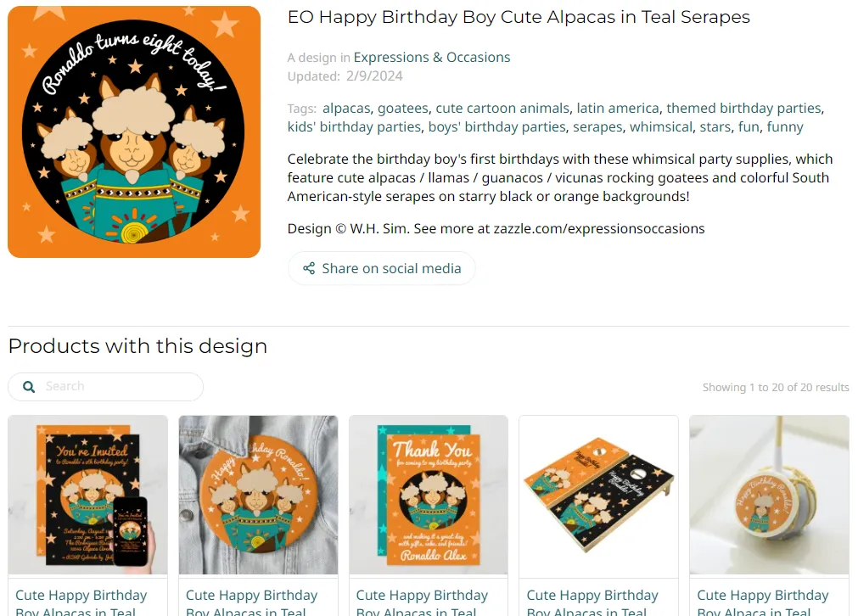
Task: Open the 'whimsical' tag
Action: pyautogui.click(x=661, y=127)
